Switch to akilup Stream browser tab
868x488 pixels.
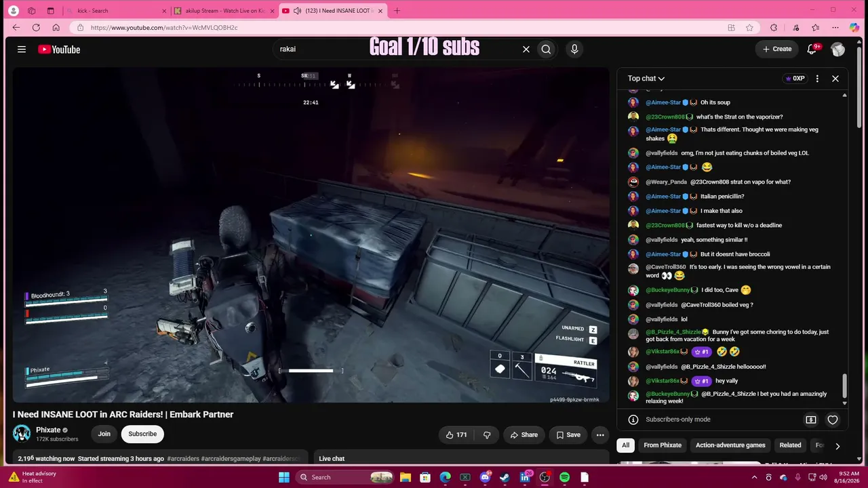[224, 11]
